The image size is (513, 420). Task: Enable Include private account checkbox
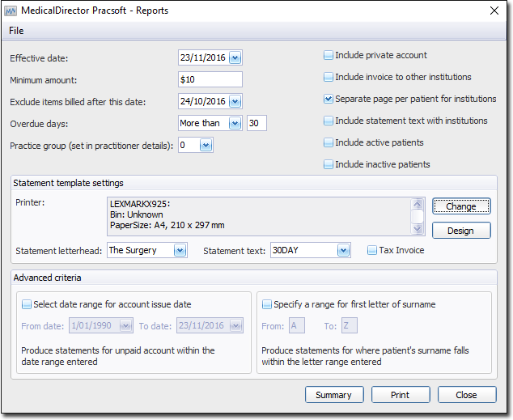329,56
